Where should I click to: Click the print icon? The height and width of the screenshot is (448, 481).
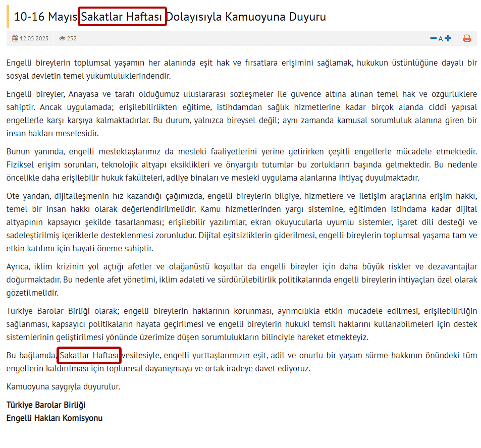coord(467,38)
